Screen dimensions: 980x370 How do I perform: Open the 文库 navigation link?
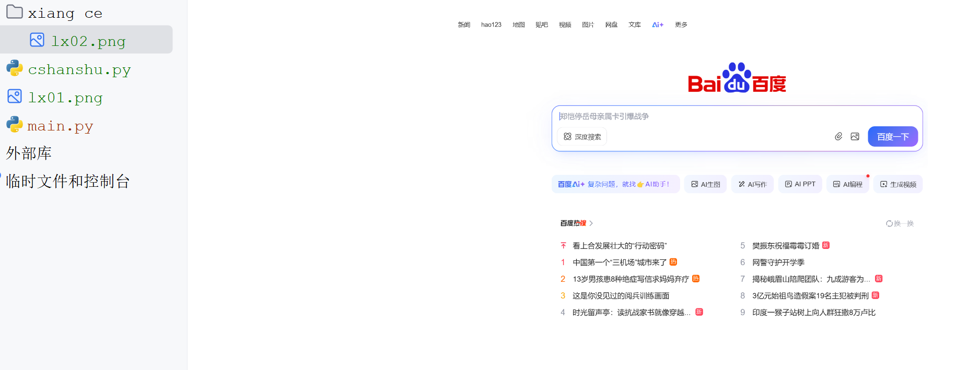[x=635, y=25]
